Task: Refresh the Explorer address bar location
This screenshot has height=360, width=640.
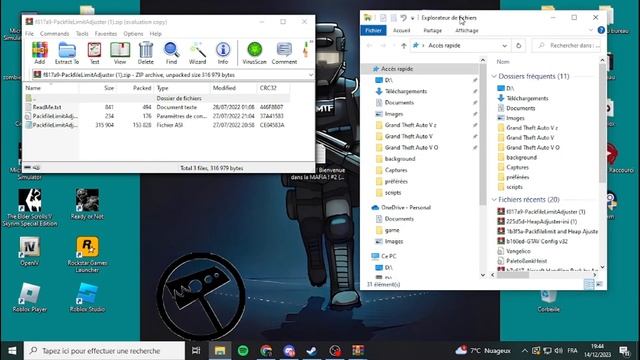Action: click(x=518, y=46)
